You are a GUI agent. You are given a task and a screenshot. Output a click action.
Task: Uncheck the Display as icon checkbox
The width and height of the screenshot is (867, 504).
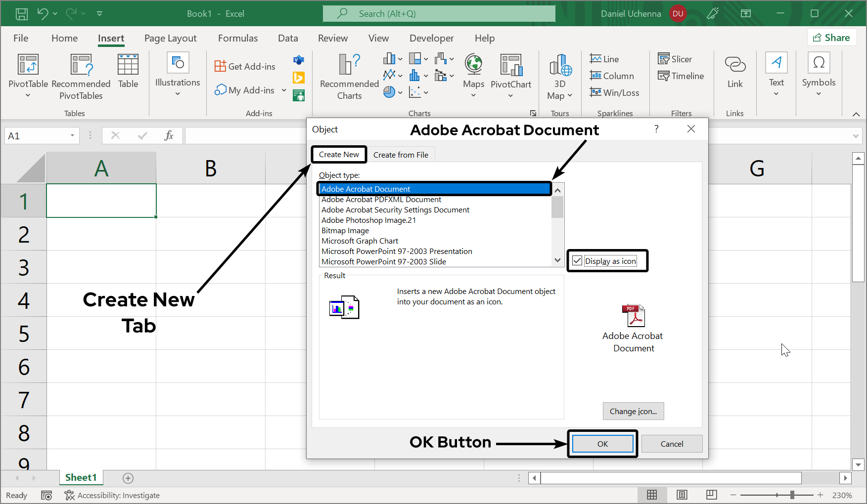(577, 261)
